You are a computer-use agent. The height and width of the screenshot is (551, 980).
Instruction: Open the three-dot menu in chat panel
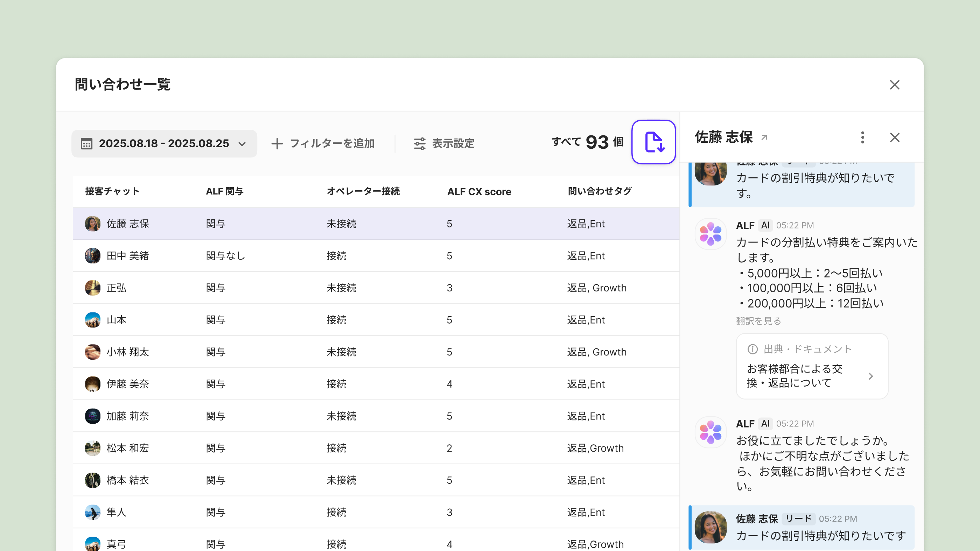tap(862, 137)
